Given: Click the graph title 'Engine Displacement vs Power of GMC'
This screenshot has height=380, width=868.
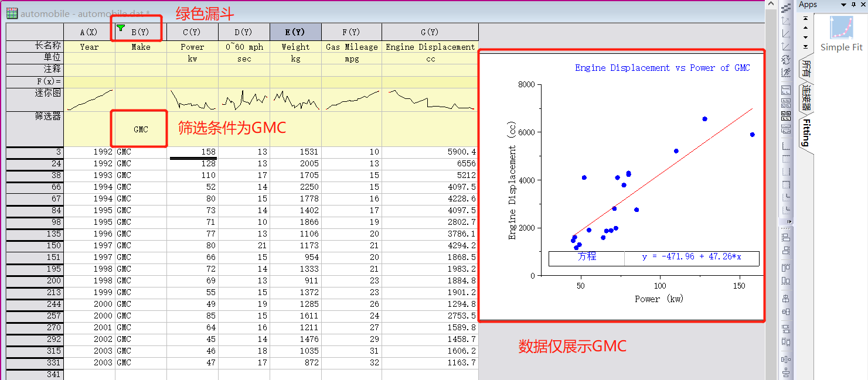Looking at the screenshot, I should click(x=662, y=68).
